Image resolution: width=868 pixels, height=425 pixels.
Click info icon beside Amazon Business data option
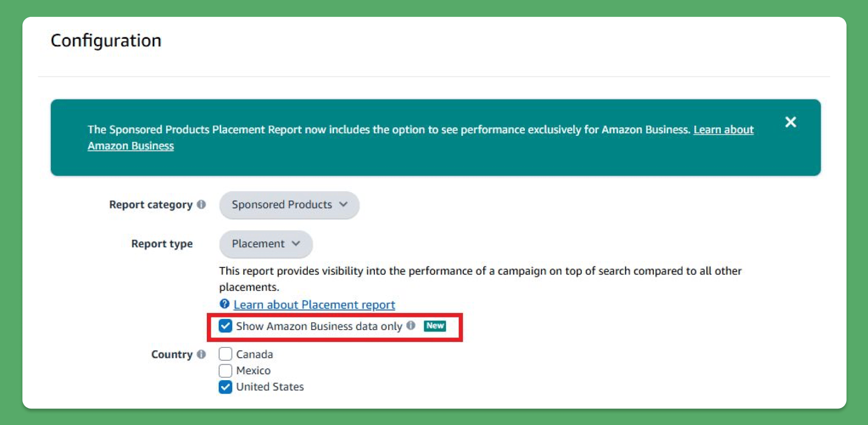411,325
